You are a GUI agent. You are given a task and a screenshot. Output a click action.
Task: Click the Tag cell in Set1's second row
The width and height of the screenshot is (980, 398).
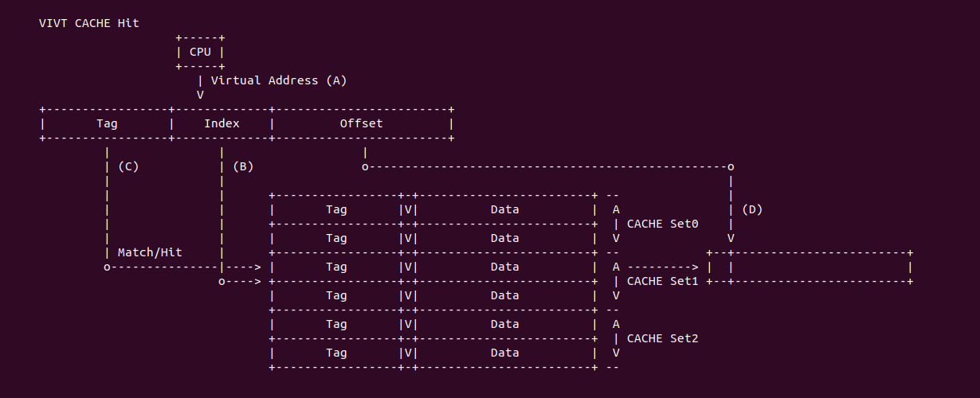tap(336, 295)
